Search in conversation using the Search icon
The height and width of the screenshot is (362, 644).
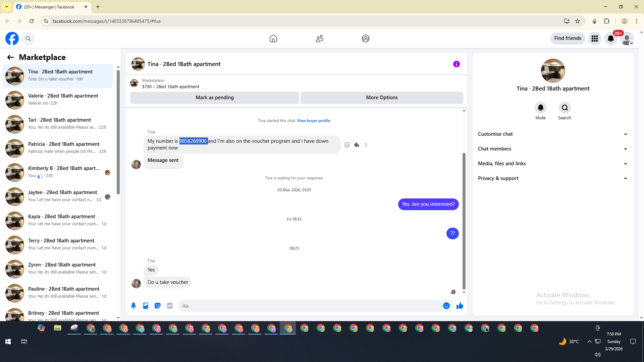coord(565,108)
